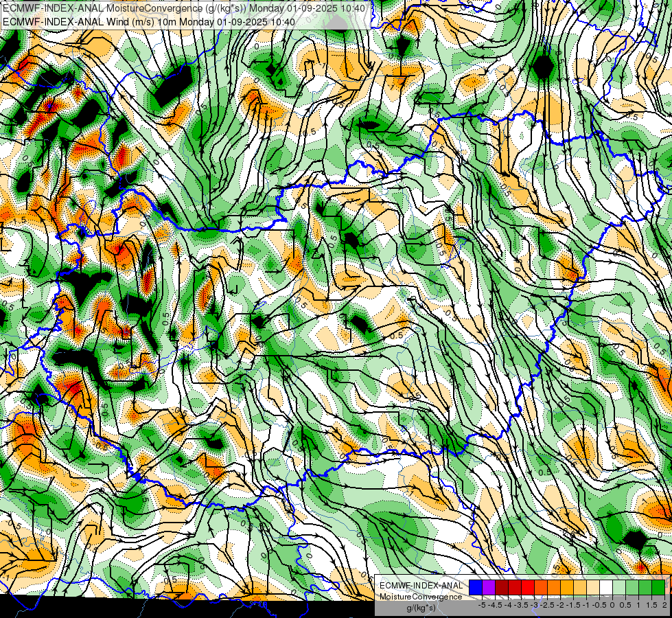Click the '-4.5' legend tick label
This screenshot has height=618, width=672.
495,605
